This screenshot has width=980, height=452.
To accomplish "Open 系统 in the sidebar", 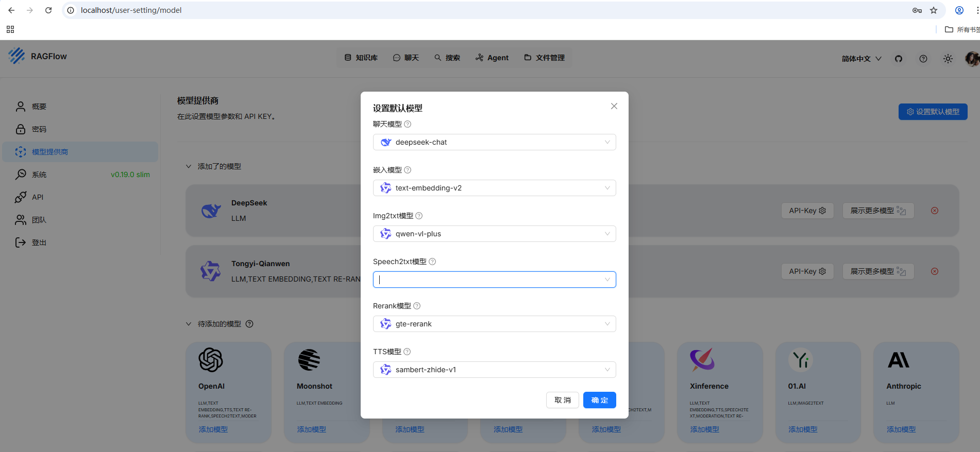I will coord(80,175).
